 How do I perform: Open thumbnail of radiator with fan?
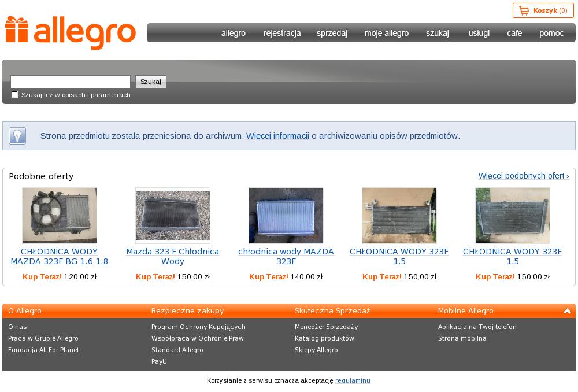pos(60,215)
